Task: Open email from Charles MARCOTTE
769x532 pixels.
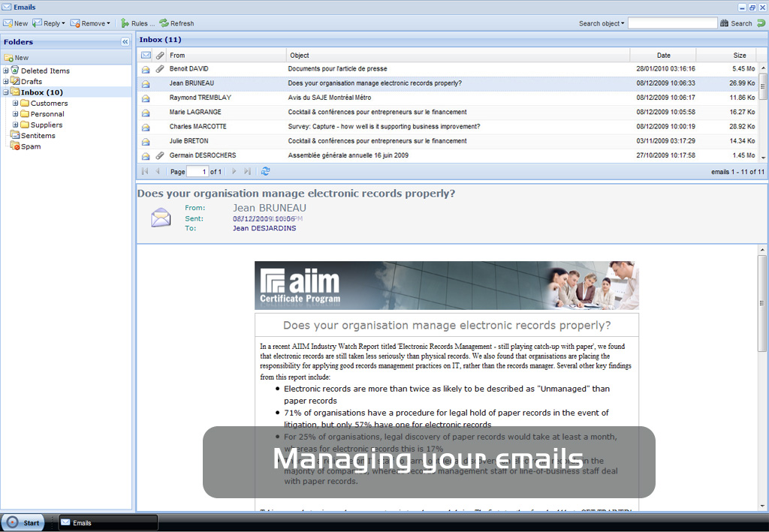Action: pyautogui.click(x=198, y=127)
